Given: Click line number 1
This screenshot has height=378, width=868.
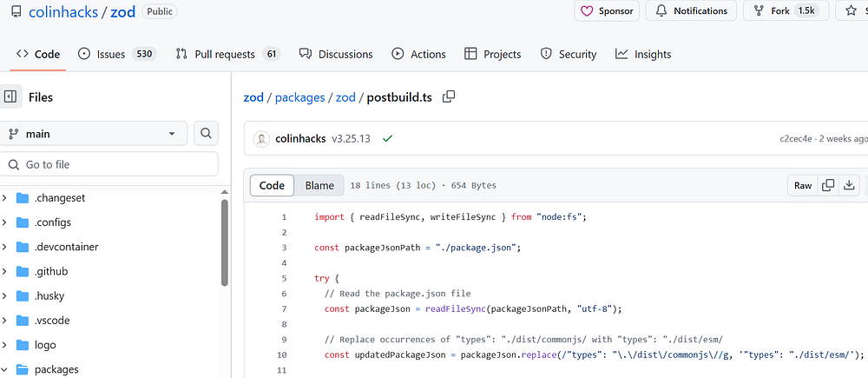Looking at the screenshot, I should [x=284, y=217].
